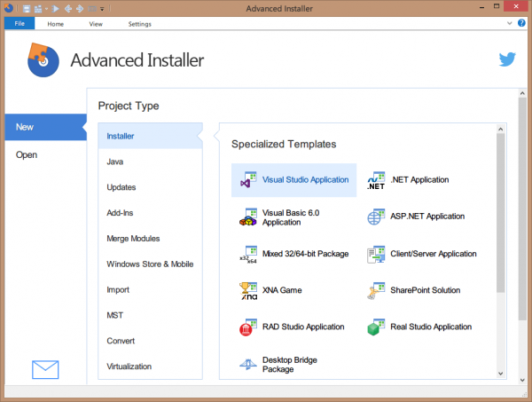532x402 pixels.
Task: Click the XNA Game trophy icon
Action: (x=248, y=291)
